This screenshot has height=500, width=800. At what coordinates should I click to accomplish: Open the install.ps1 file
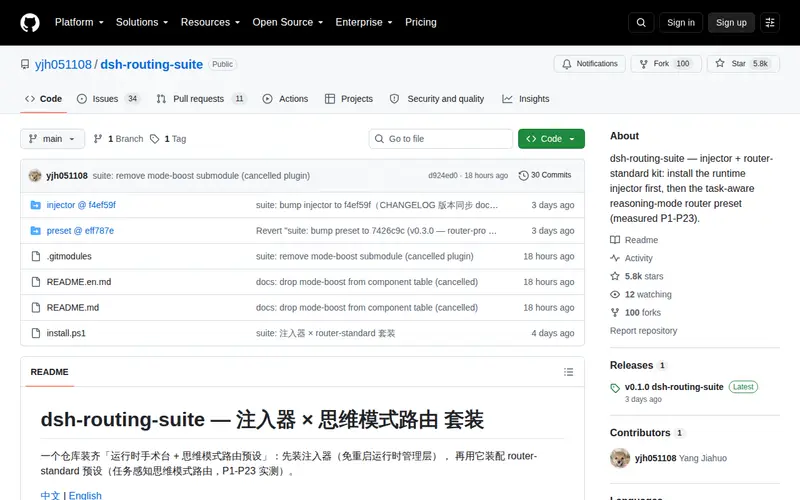click(66, 333)
